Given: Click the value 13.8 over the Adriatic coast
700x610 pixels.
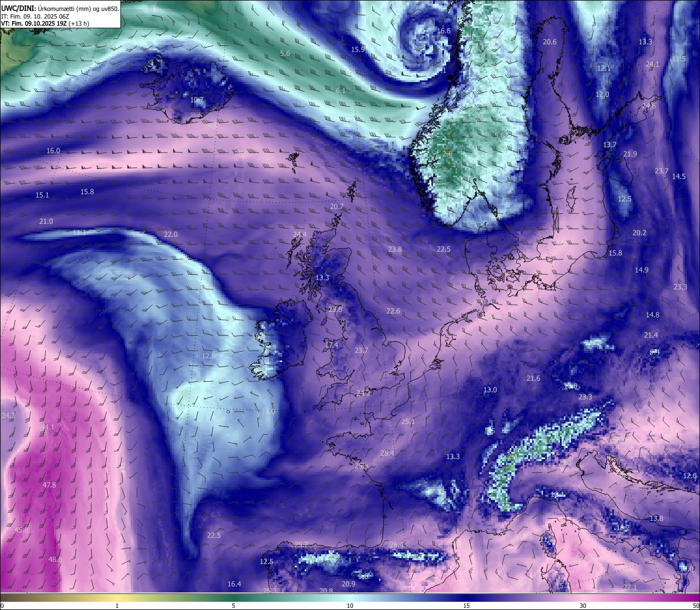Looking at the screenshot, I should (656, 519).
